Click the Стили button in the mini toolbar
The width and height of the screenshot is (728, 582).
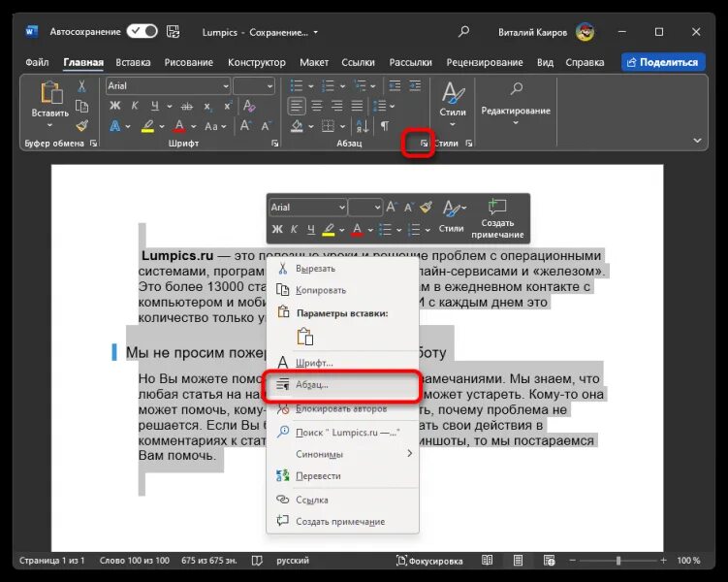(452, 216)
